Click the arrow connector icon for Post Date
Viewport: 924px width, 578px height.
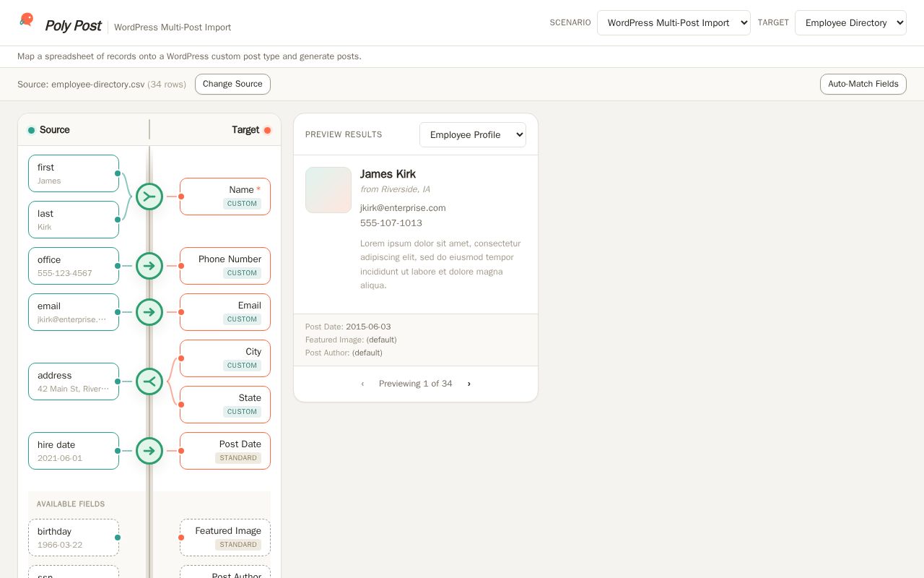point(149,451)
